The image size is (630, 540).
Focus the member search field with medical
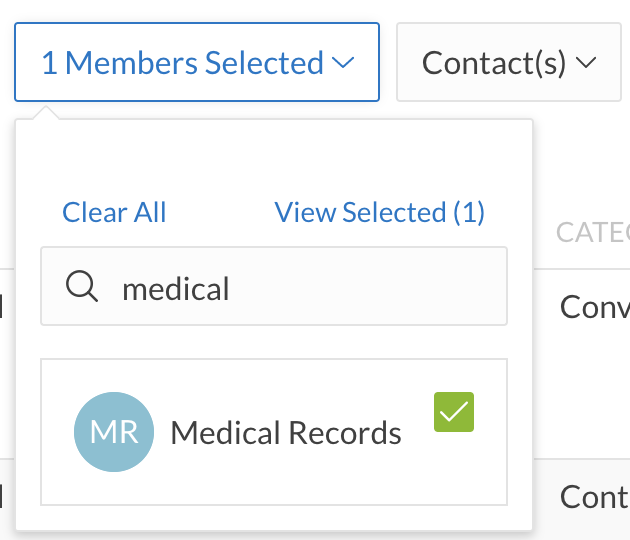(x=274, y=286)
